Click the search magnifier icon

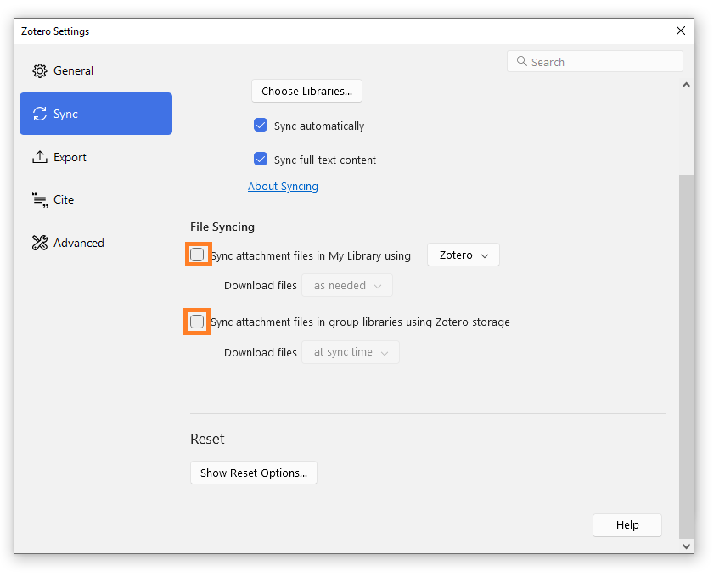pyautogui.click(x=521, y=62)
